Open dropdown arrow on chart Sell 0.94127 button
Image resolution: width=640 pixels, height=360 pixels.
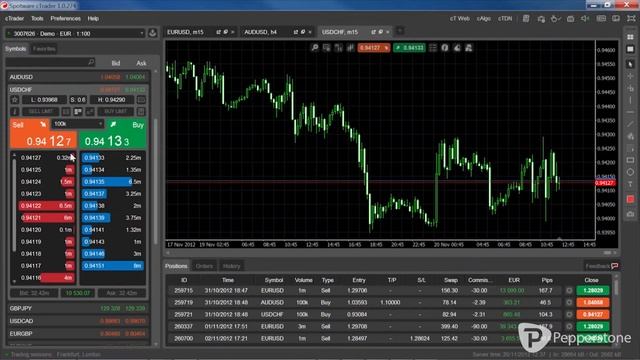click(386, 48)
